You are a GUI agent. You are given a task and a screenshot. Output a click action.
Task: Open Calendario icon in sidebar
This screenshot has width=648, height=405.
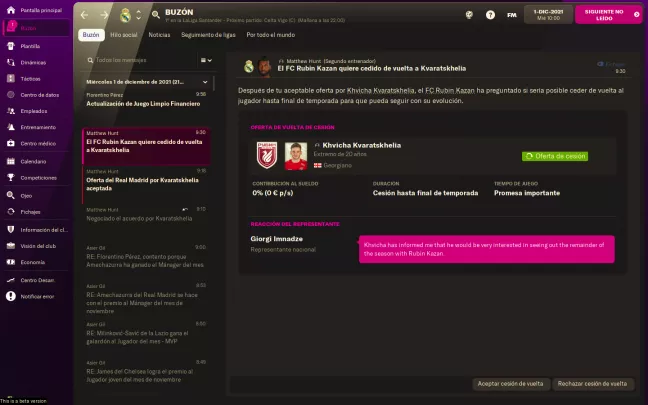[x=11, y=161]
